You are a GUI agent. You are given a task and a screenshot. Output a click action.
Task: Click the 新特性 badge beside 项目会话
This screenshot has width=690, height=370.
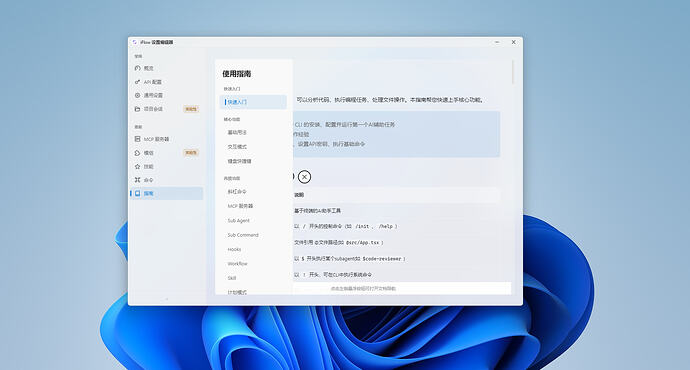tap(191, 109)
